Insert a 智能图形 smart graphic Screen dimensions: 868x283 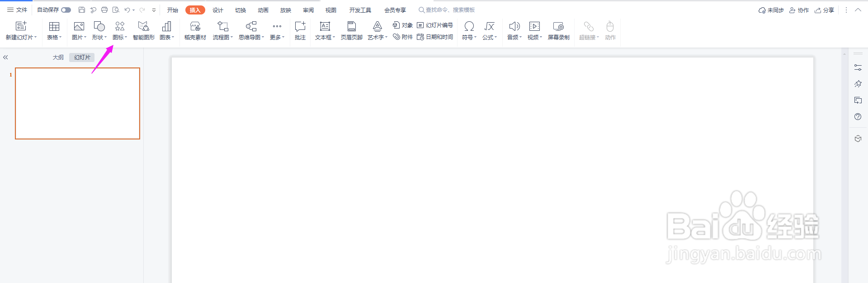144,31
